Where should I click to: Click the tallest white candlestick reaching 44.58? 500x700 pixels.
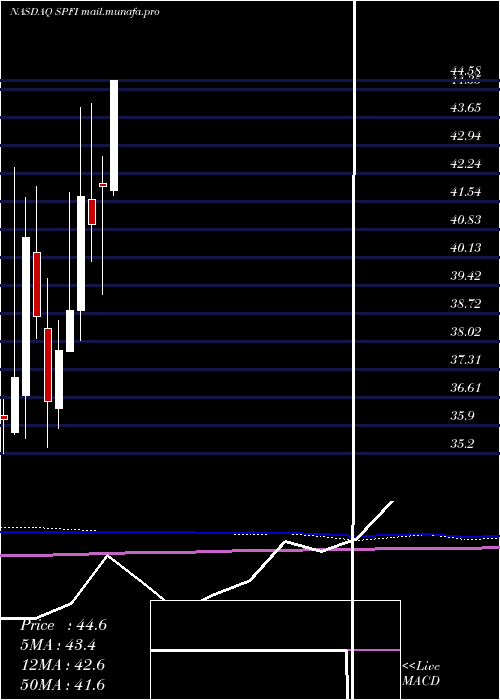coord(114,136)
